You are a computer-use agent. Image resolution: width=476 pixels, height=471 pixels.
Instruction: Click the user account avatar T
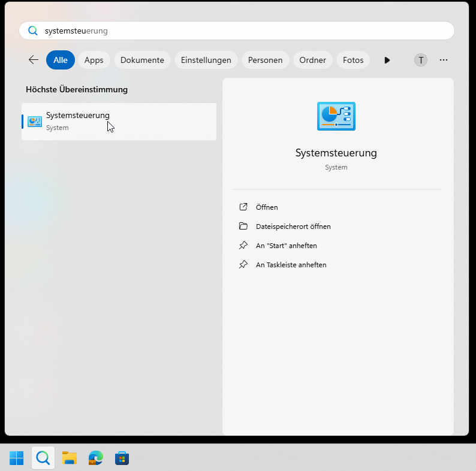(421, 60)
